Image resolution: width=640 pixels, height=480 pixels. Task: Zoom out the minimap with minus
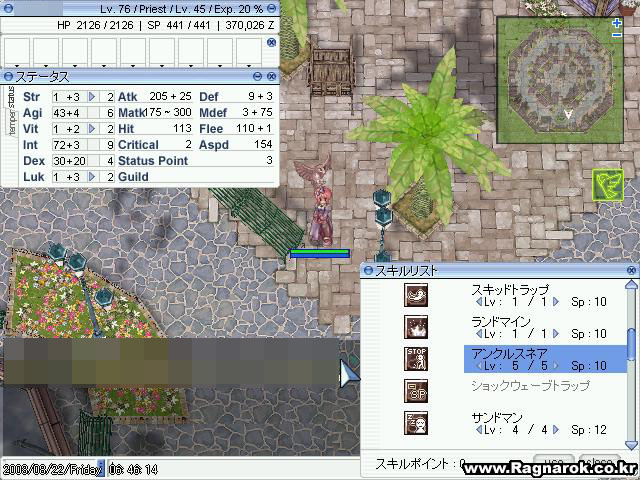[617, 36]
